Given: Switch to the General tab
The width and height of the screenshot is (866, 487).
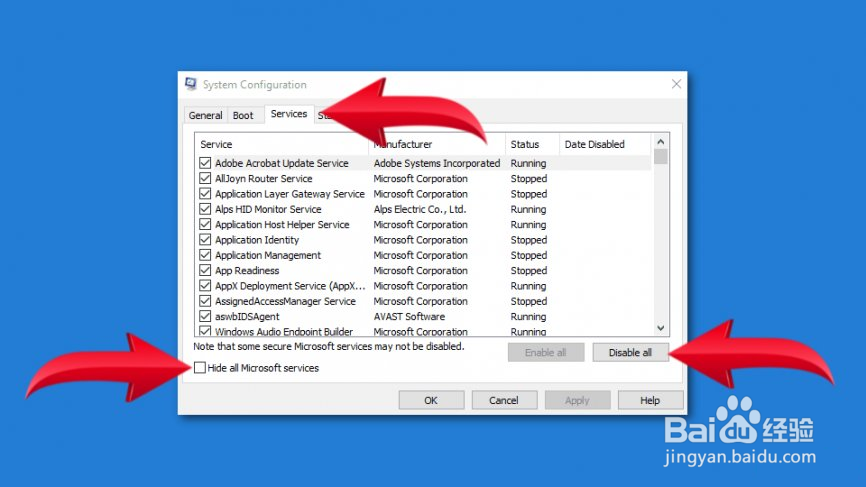Looking at the screenshot, I should tap(205, 115).
